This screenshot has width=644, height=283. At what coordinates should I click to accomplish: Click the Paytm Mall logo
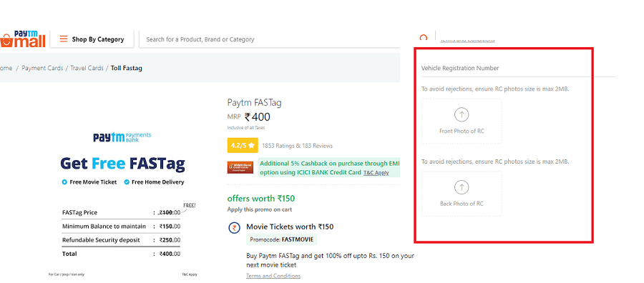pyautogui.click(x=23, y=39)
